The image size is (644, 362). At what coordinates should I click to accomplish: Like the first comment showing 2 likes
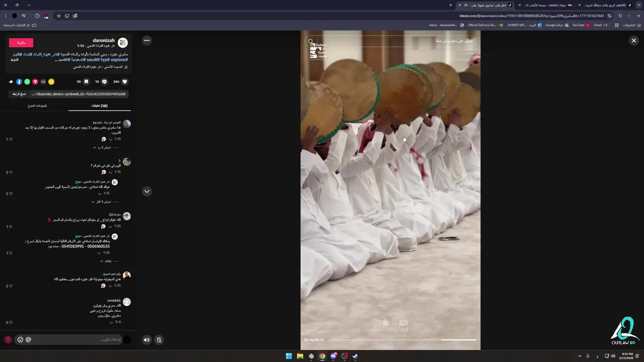pyautogui.click(x=11, y=194)
